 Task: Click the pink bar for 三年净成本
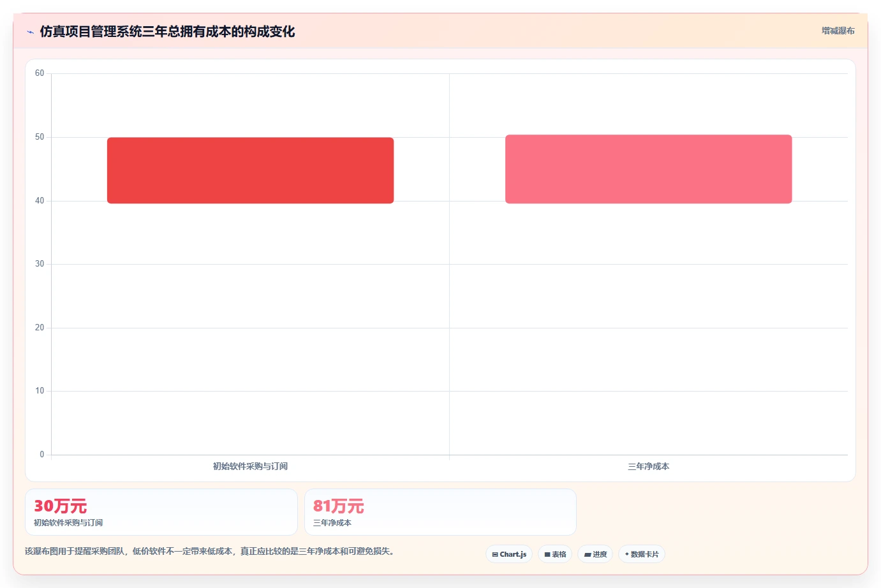[x=648, y=169]
